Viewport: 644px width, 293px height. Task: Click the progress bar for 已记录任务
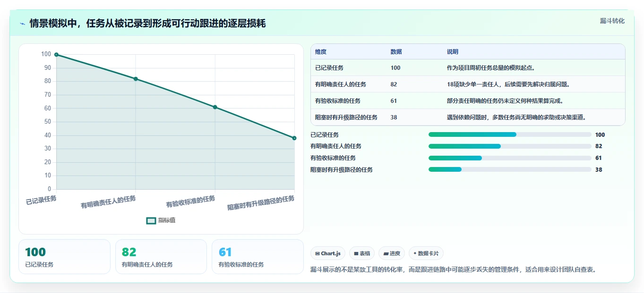(x=510, y=134)
